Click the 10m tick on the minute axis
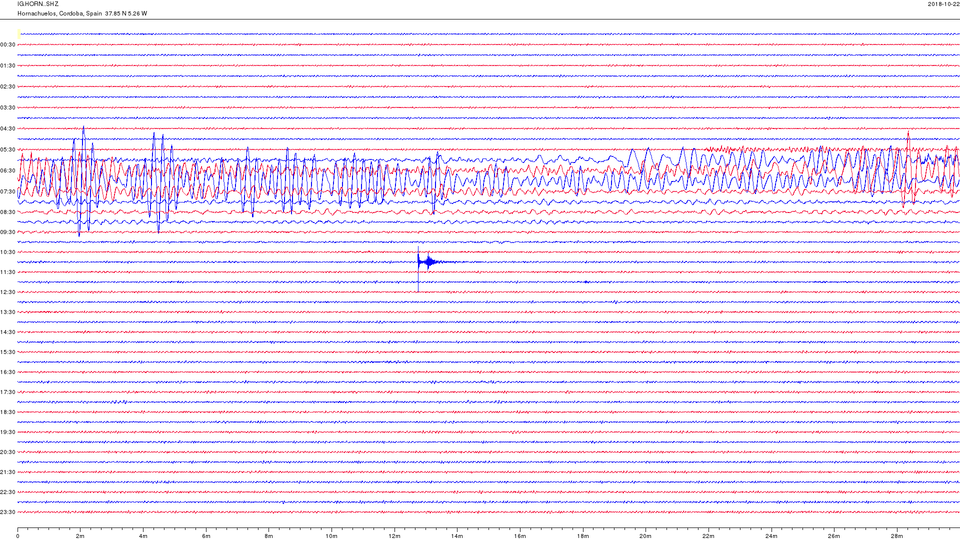The height and width of the screenshot is (540, 960). tap(331, 536)
